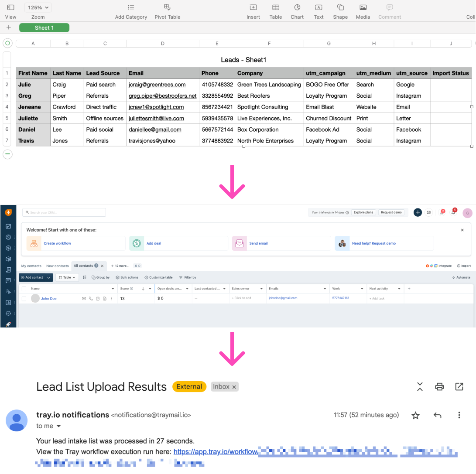Image resolution: width=476 pixels, height=474 pixels.
Task: Open the settings gear icon in the sidebar
Action: tap(8, 314)
